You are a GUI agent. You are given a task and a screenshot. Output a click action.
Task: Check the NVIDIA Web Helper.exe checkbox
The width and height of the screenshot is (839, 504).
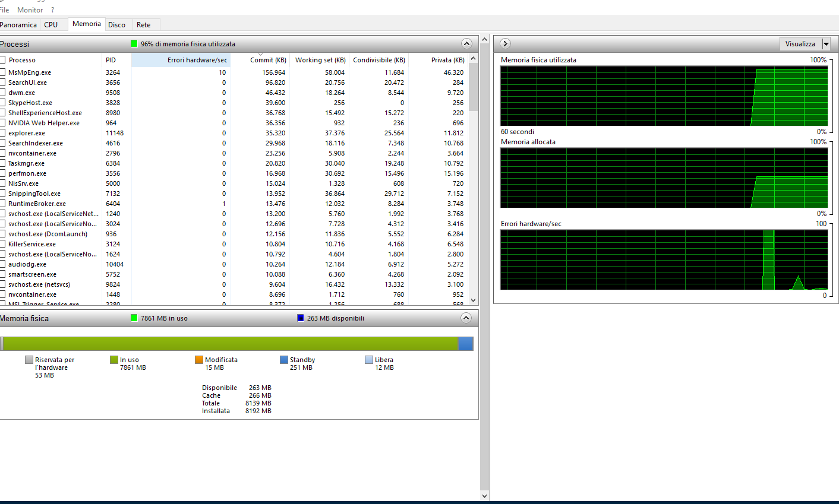(x=2, y=123)
